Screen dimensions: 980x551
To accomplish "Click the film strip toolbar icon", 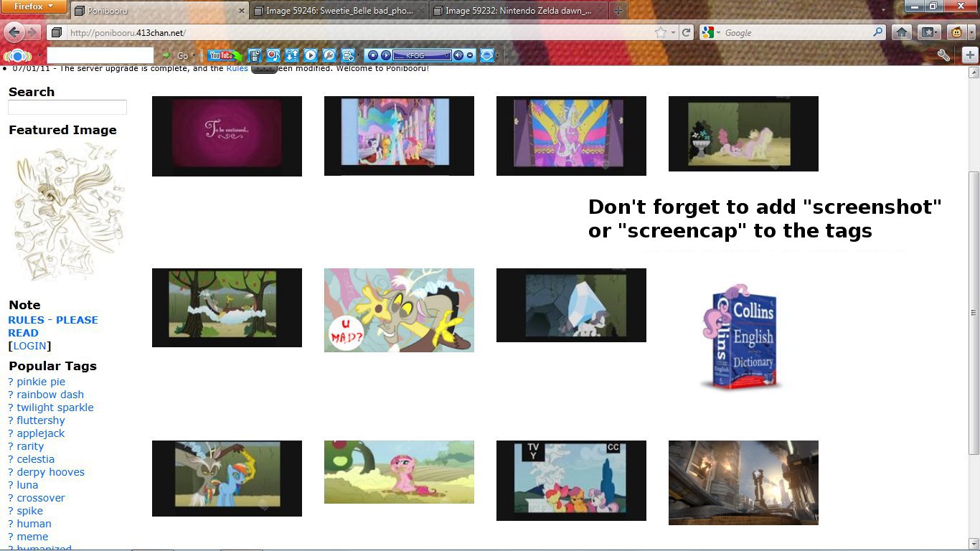I will click(x=255, y=55).
